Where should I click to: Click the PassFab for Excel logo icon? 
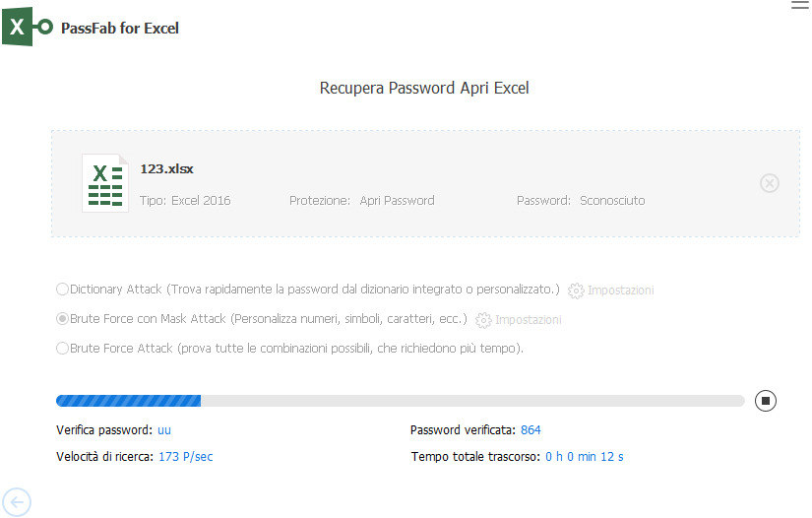pyautogui.click(x=27, y=28)
